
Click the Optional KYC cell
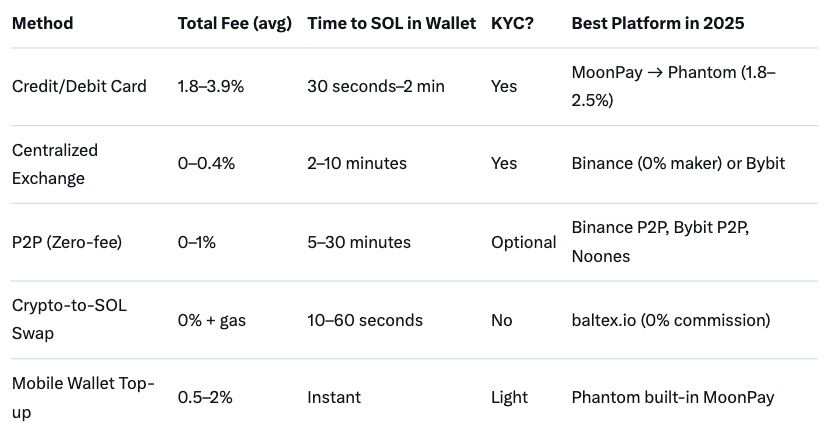coord(523,242)
